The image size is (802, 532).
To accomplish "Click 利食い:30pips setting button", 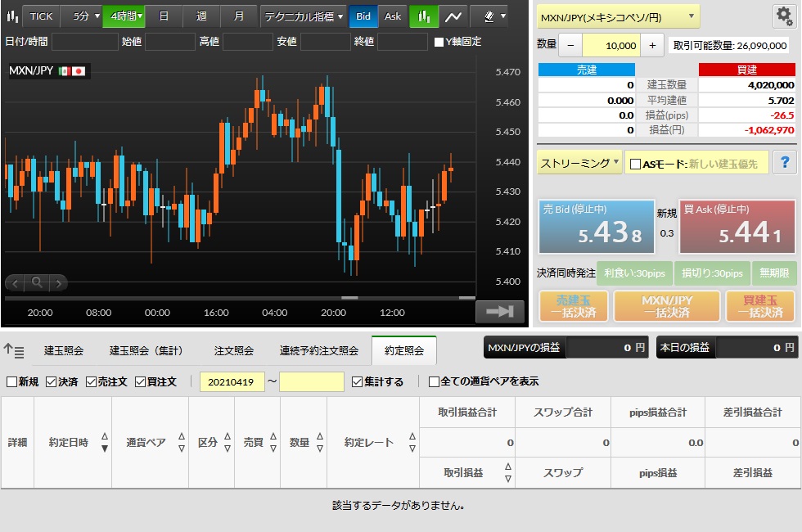I will point(635,273).
